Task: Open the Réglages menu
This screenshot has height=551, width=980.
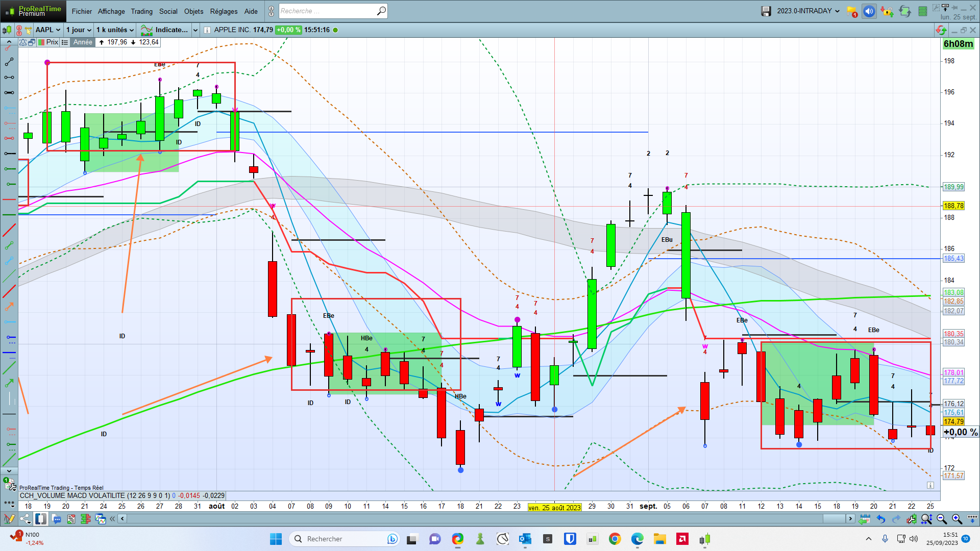Action: point(224,11)
